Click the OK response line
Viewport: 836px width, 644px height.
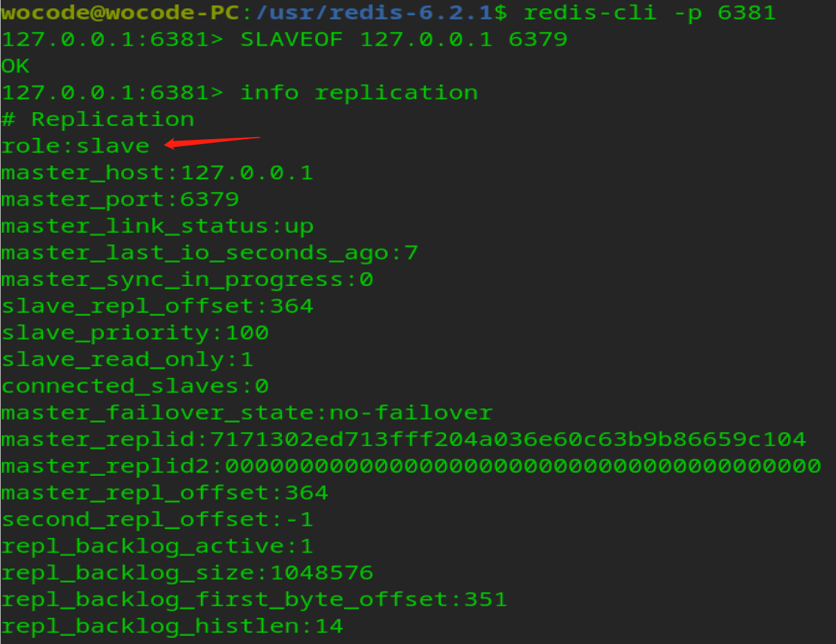(x=15, y=66)
